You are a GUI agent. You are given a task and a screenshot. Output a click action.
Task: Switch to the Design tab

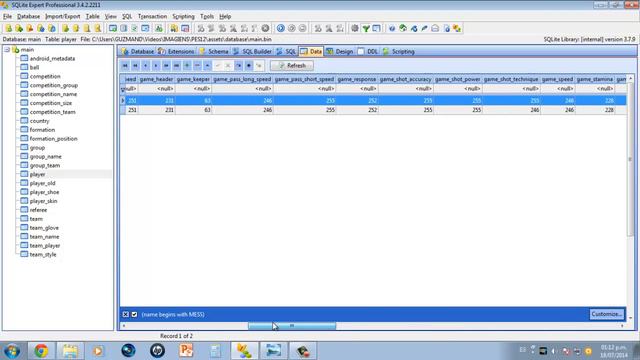[340, 51]
